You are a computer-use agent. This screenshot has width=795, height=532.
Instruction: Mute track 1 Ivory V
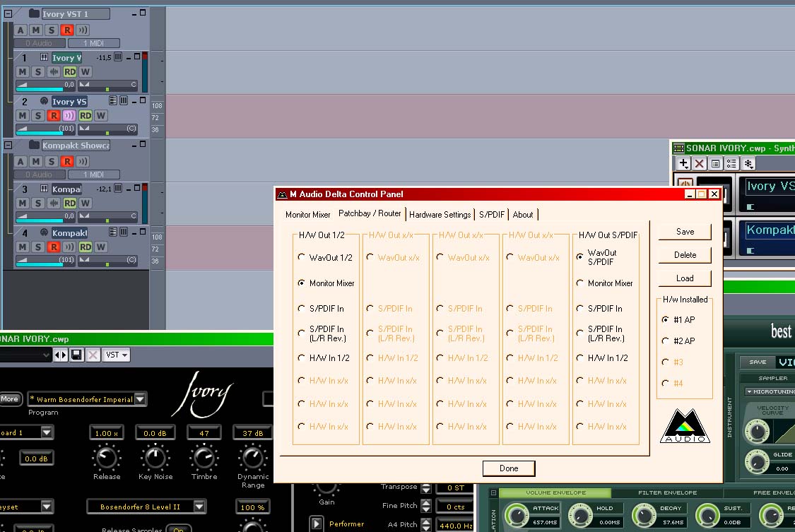23,72
